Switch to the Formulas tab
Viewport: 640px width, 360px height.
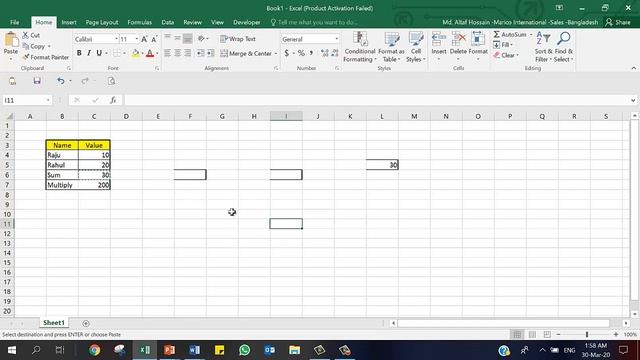click(x=139, y=22)
